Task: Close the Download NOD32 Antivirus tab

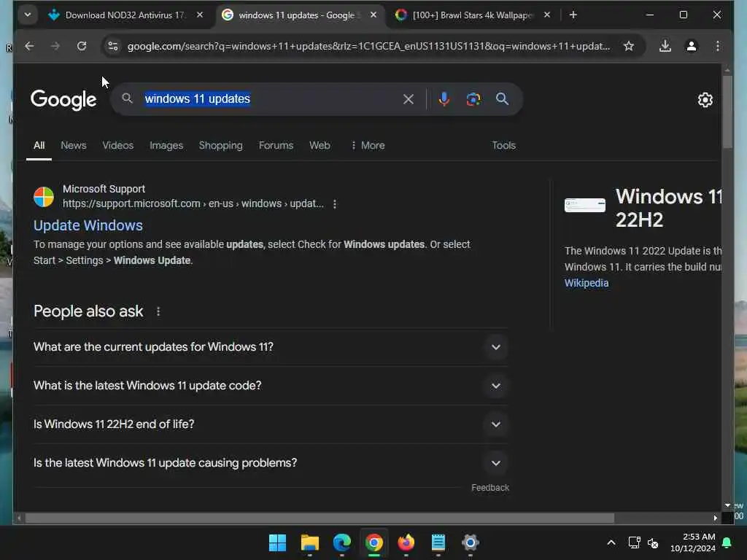Action: point(200,15)
